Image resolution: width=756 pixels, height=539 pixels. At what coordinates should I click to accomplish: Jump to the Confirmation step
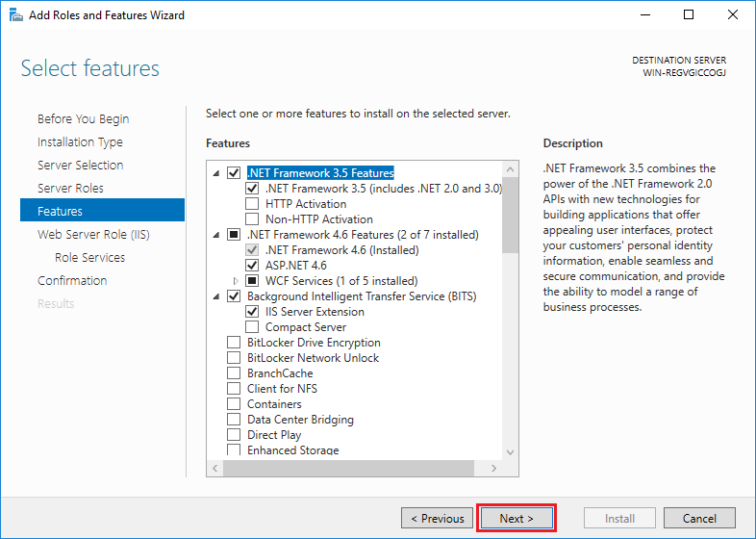(72, 280)
